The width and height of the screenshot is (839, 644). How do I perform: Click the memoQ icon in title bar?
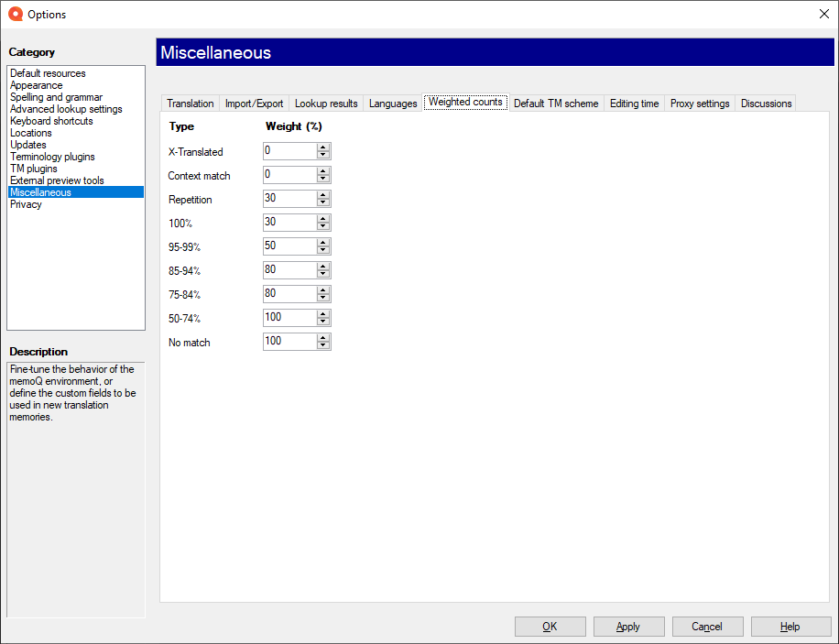[15, 14]
